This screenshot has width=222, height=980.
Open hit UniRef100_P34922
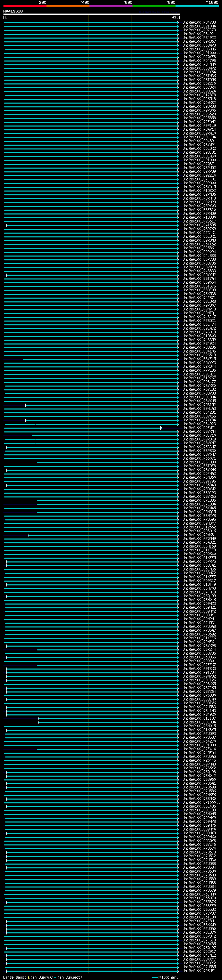[x=199, y=38]
